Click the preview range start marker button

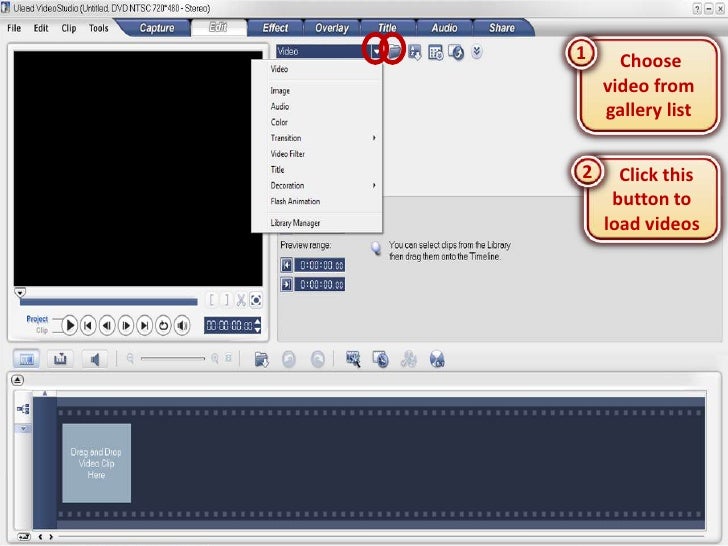pos(286,265)
